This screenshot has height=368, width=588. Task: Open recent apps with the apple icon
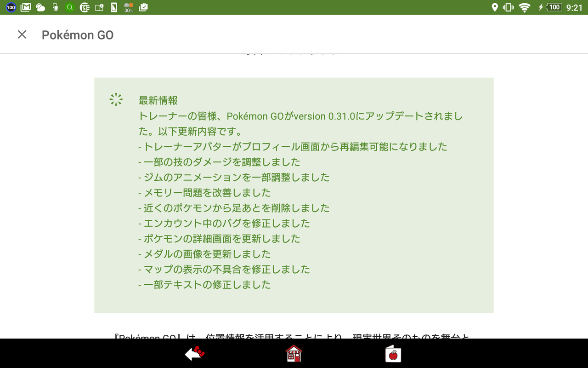393,353
